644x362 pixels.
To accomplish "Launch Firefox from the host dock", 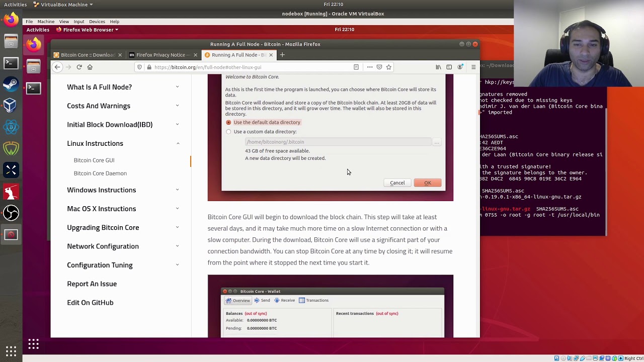I will pos(11,20).
